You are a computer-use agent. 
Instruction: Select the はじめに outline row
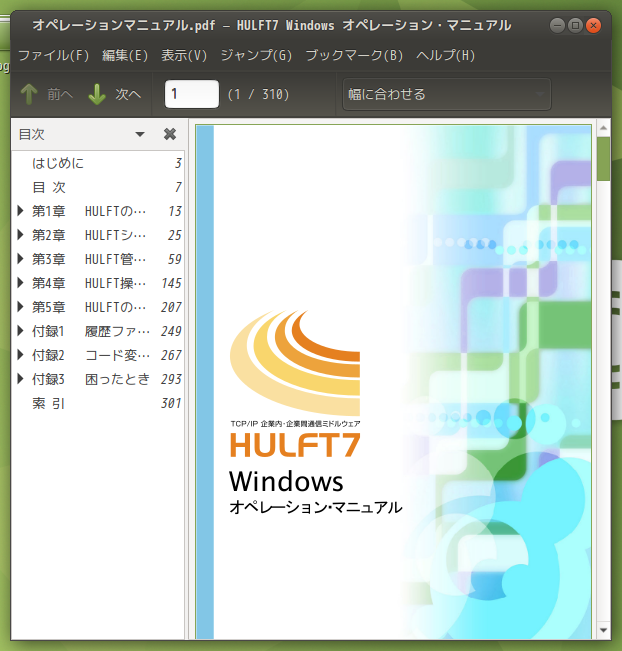[98, 163]
